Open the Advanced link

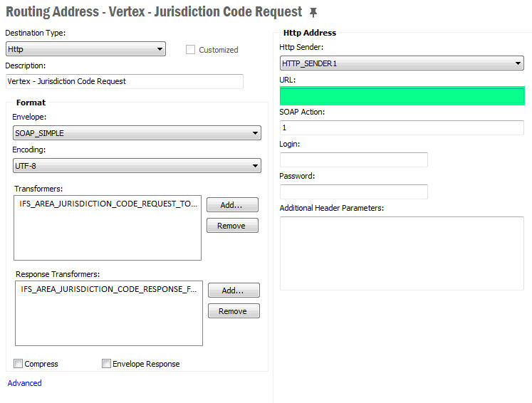[24, 383]
